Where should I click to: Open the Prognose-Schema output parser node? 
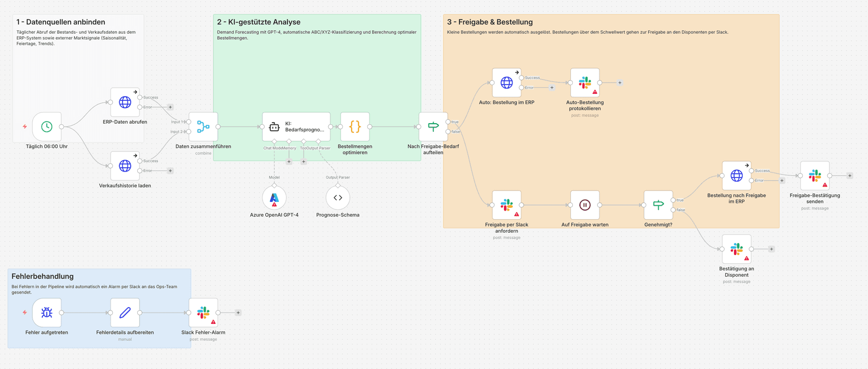coord(337,198)
